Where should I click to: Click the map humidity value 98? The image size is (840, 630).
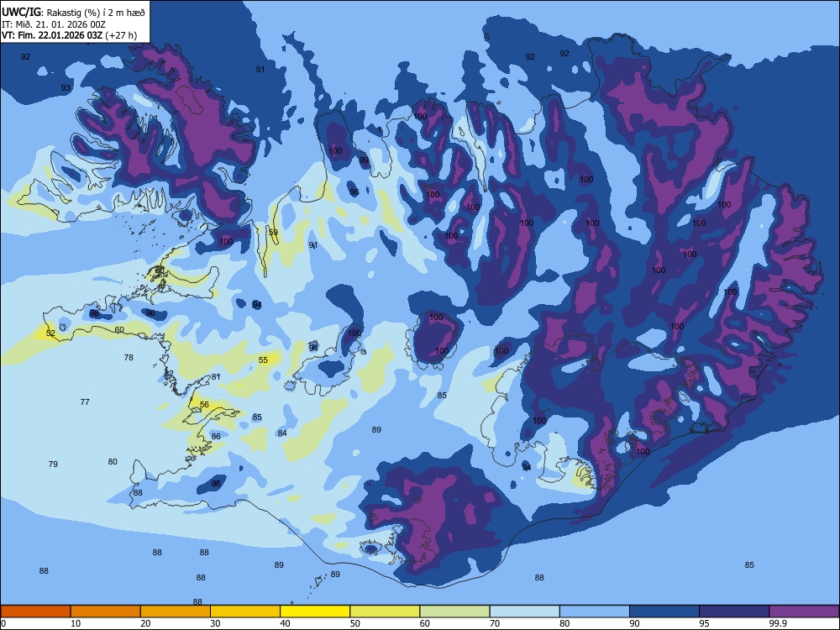tap(94, 313)
